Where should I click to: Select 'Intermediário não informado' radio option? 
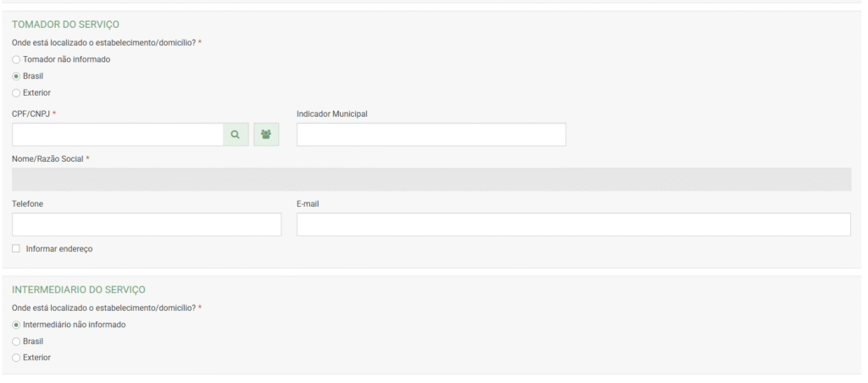pyautogui.click(x=16, y=325)
